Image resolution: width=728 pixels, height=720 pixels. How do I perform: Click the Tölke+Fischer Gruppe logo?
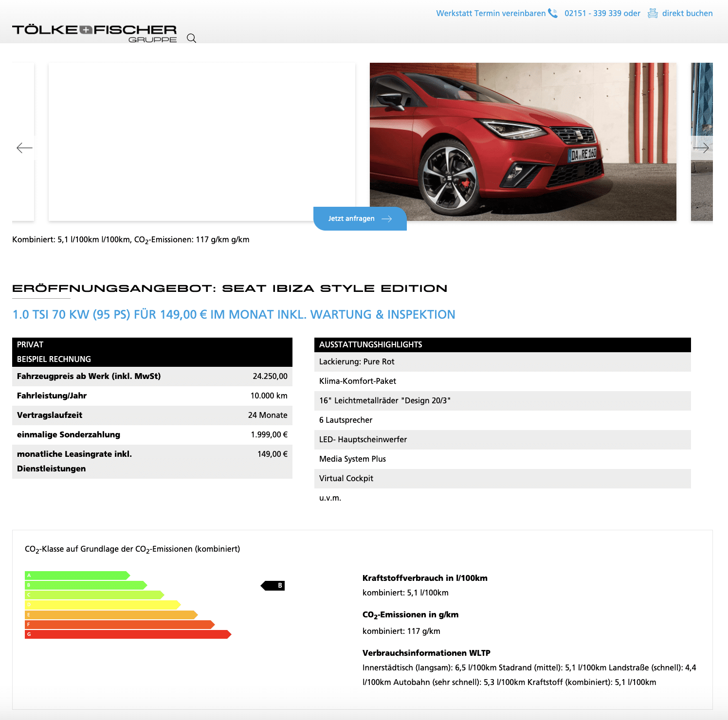(x=94, y=34)
